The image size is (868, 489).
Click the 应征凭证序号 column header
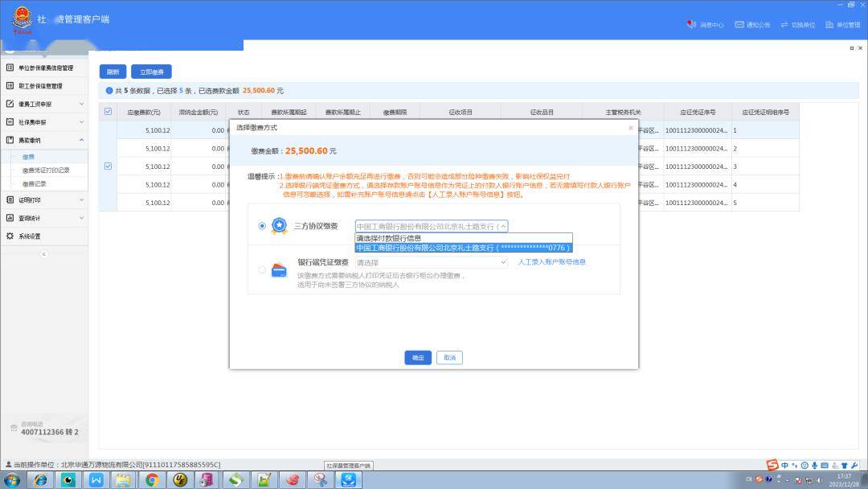[x=698, y=112]
